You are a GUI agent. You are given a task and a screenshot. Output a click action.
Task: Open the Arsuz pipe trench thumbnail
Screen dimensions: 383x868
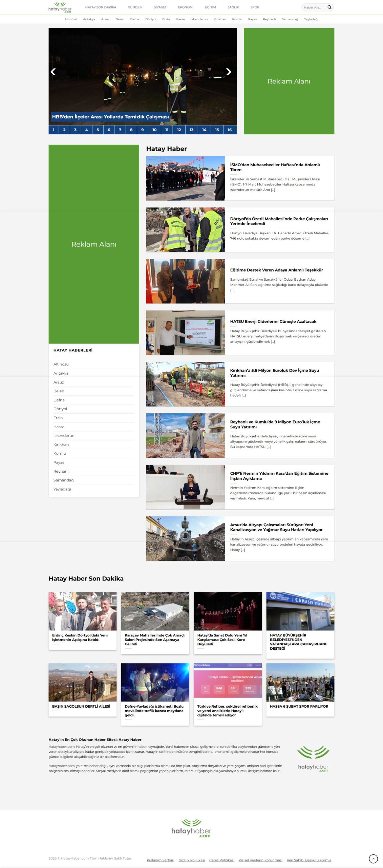186,538
